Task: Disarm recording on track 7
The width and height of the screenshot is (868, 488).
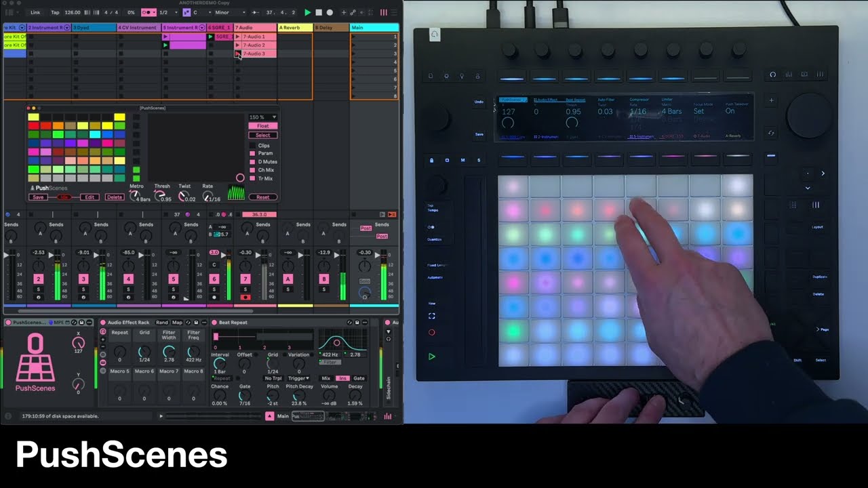Action: [x=245, y=297]
